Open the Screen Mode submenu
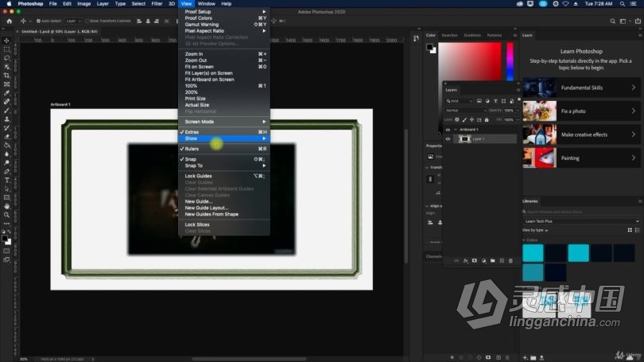Viewport: 644px width, 362px height. (224, 122)
